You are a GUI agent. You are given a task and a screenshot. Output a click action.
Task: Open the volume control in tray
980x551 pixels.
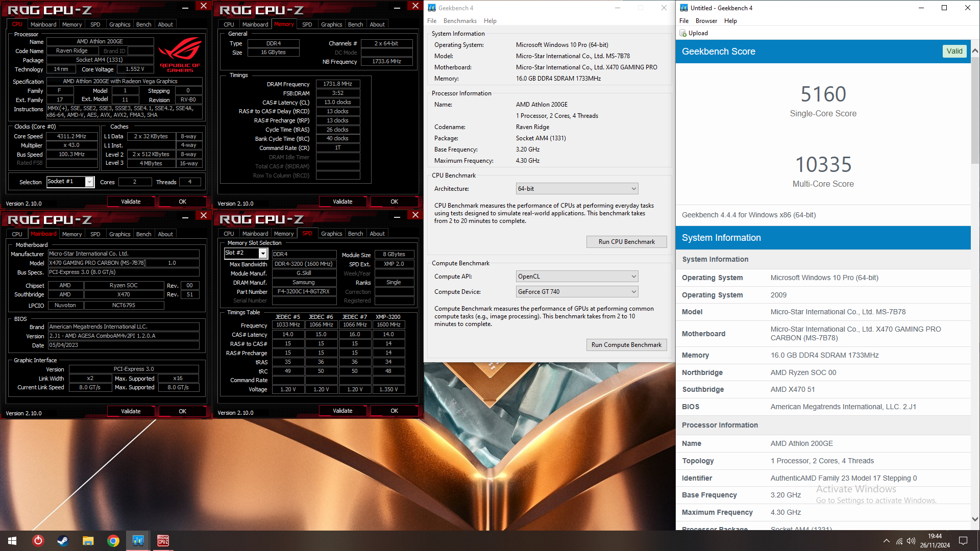tap(911, 541)
